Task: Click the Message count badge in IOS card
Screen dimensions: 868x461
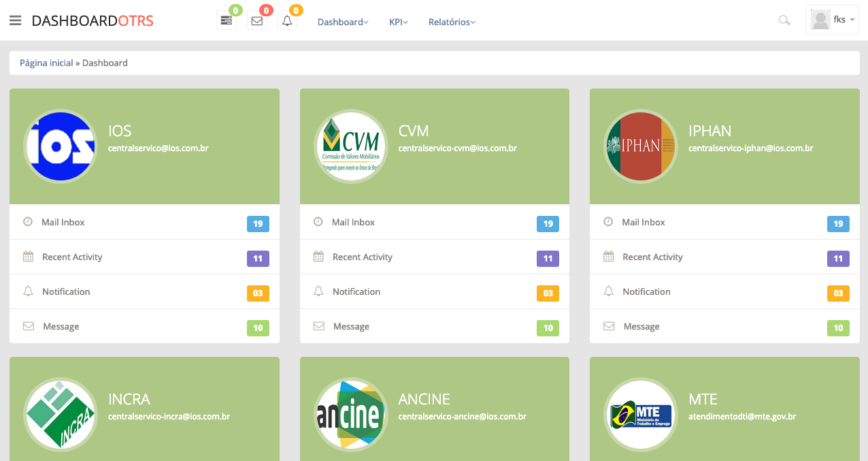Action: (x=258, y=328)
